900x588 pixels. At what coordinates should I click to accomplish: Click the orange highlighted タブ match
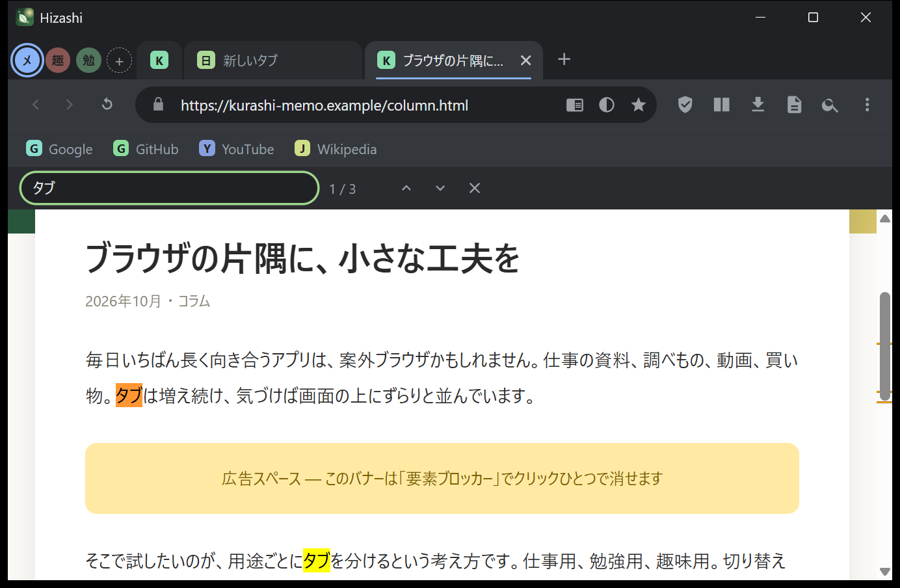point(129,395)
